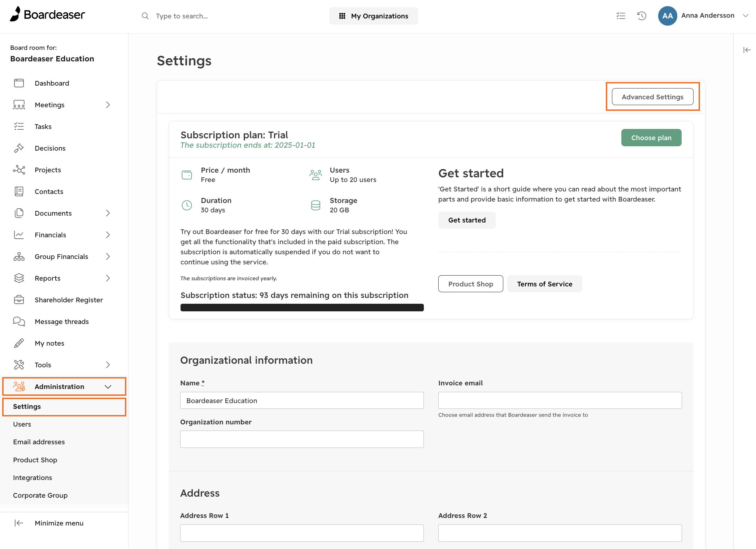This screenshot has height=549, width=756.
Task: Click the Address Row 2 input field
Action: (560, 533)
